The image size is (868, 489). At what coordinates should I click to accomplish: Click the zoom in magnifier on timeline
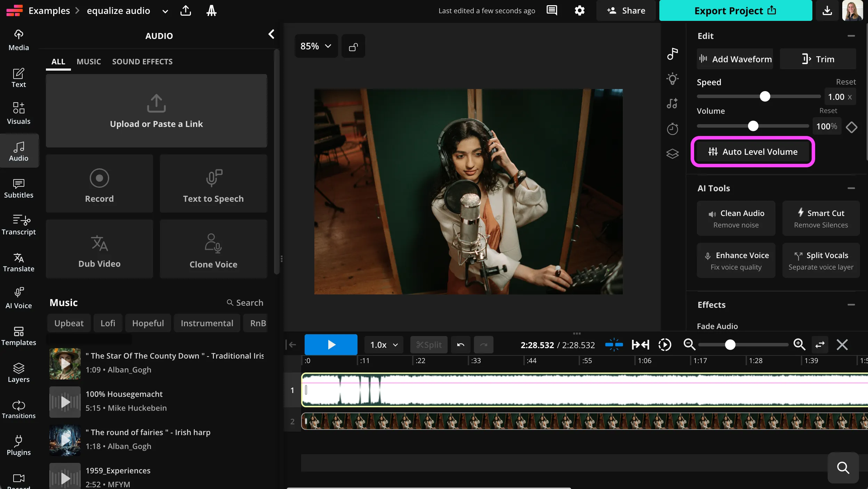click(x=799, y=345)
